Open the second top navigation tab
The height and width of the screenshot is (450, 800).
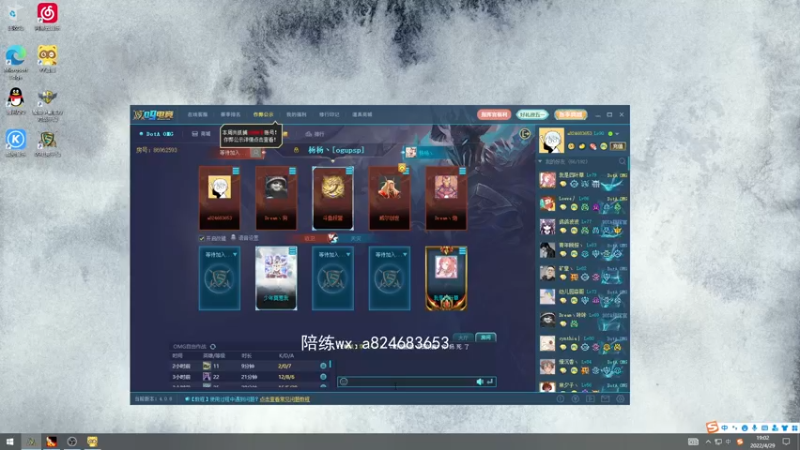pyautogui.click(x=230, y=115)
